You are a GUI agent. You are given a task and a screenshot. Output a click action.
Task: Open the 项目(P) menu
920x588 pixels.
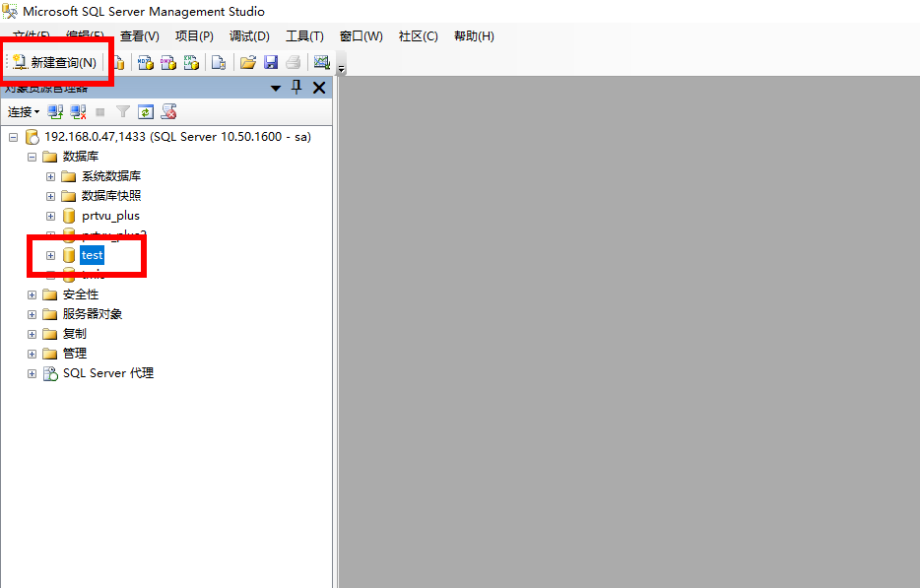click(x=194, y=36)
